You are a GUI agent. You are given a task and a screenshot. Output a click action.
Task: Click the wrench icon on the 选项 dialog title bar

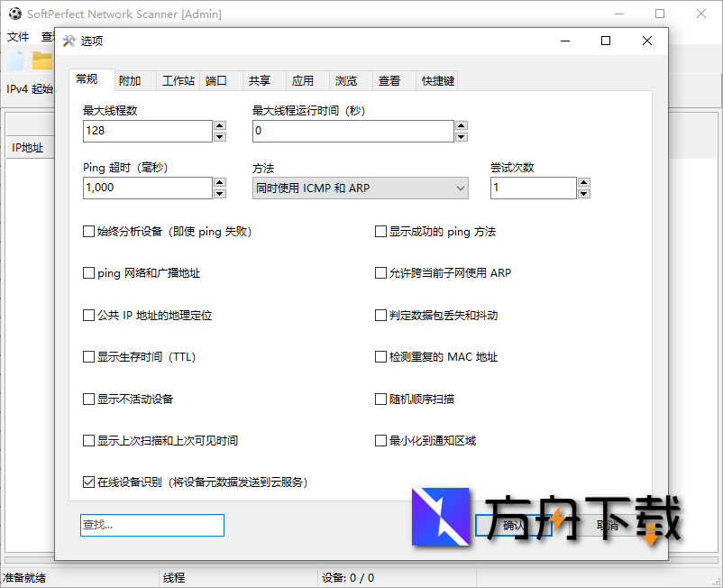click(69, 41)
